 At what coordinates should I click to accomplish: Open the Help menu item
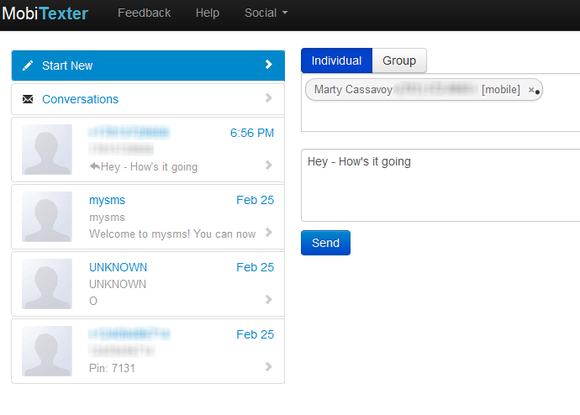pyautogui.click(x=208, y=13)
